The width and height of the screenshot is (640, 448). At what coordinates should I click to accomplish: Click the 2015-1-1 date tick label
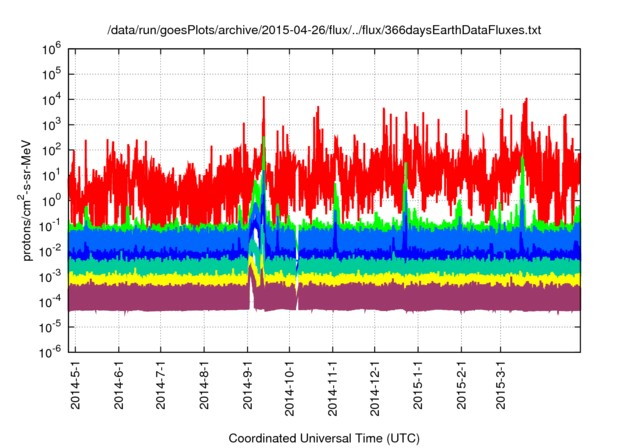tap(418, 386)
